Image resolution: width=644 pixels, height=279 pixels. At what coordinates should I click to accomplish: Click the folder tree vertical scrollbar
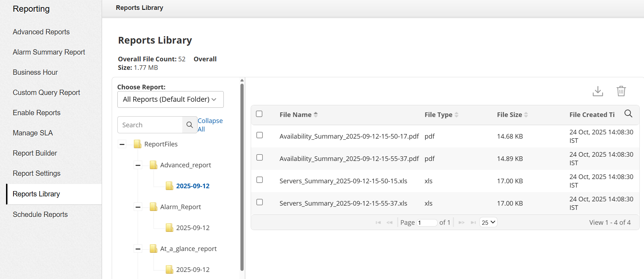point(242,177)
